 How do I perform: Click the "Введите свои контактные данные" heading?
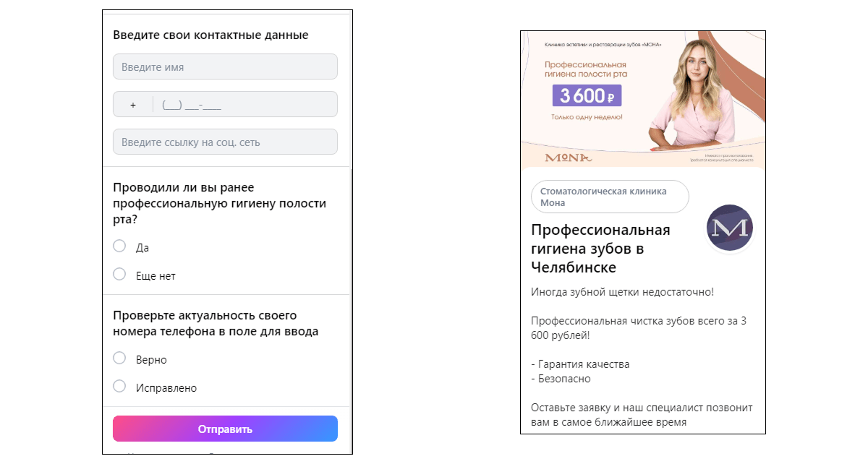210,35
